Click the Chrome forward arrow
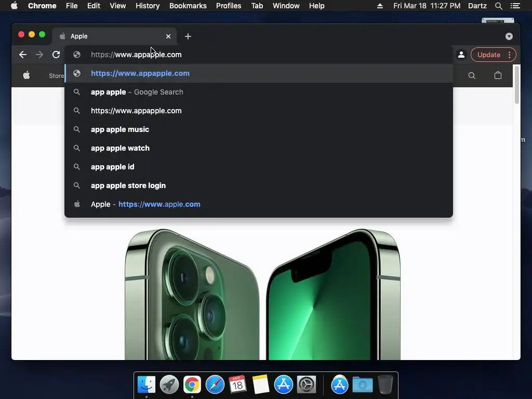This screenshot has width=532, height=399. click(39, 55)
